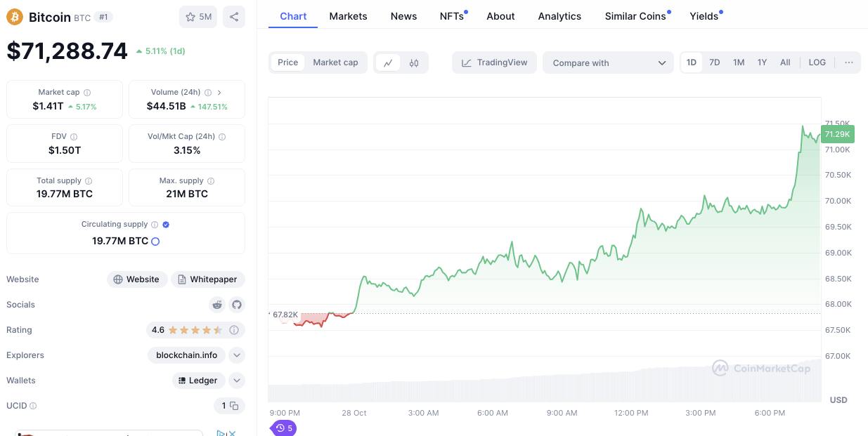Image resolution: width=868 pixels, height=436 pixels.
Task: Open more chart options (three dots)
Action: point(849,62)
